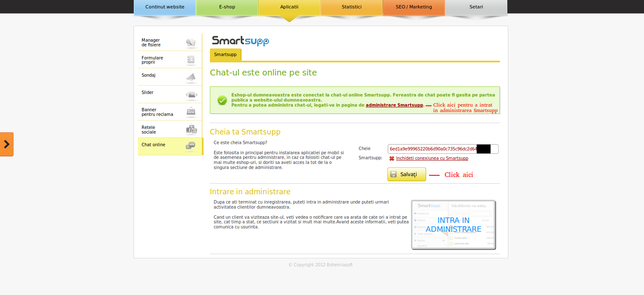Click the Slider image carousel icon
This screenshot has height=295, width=644.
191,95
